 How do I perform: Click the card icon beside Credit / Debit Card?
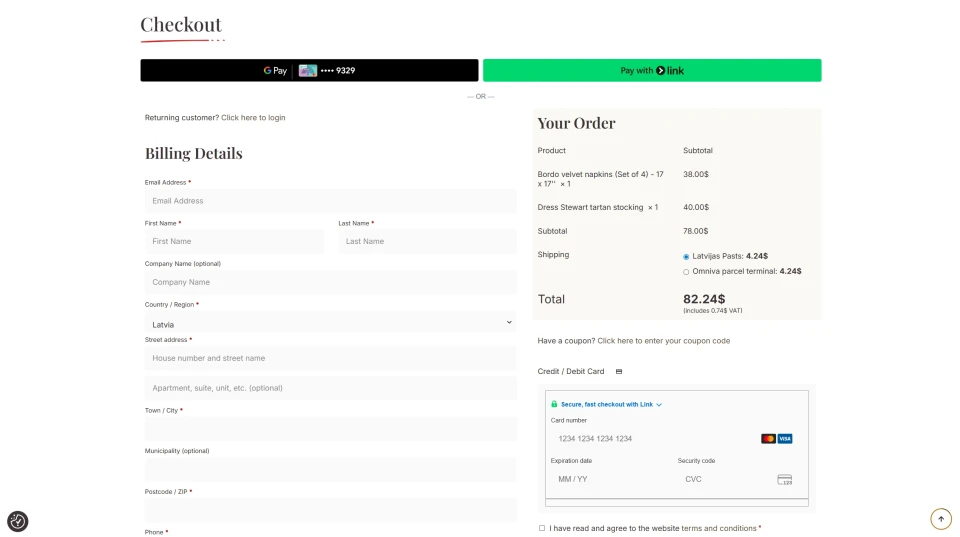[619, 372]
